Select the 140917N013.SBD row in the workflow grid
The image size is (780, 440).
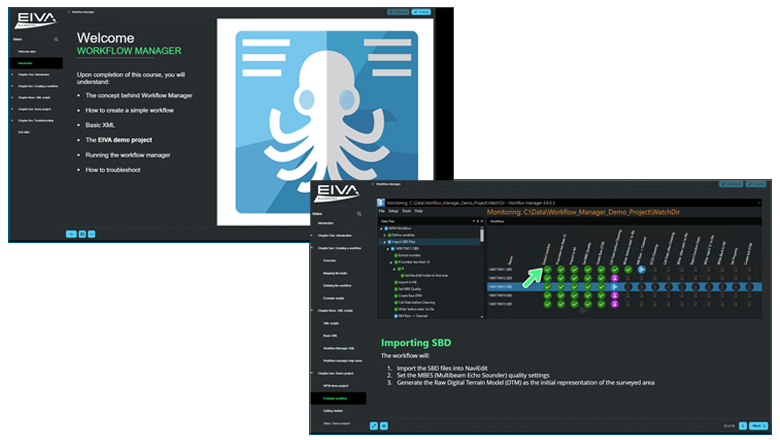coord(624,286)
